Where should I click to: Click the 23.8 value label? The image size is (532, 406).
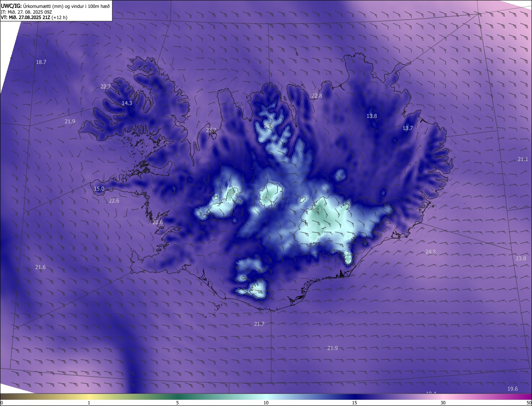[521, 258]
